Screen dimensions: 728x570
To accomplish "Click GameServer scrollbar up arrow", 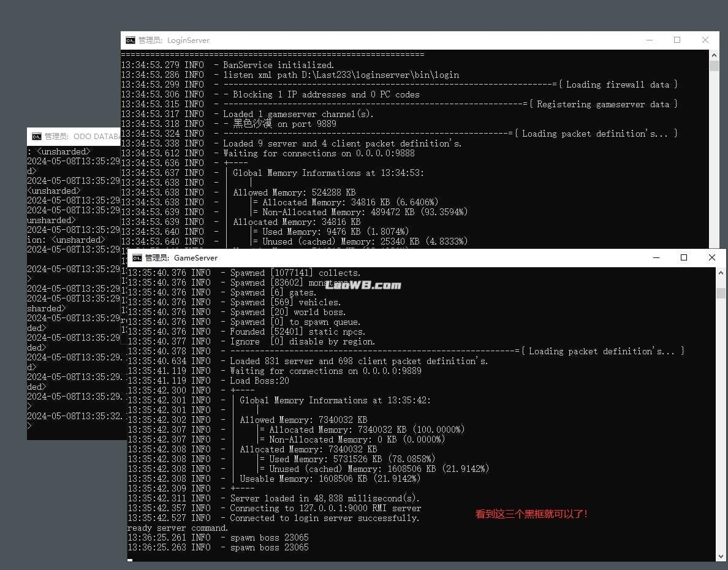I will 721,273.
